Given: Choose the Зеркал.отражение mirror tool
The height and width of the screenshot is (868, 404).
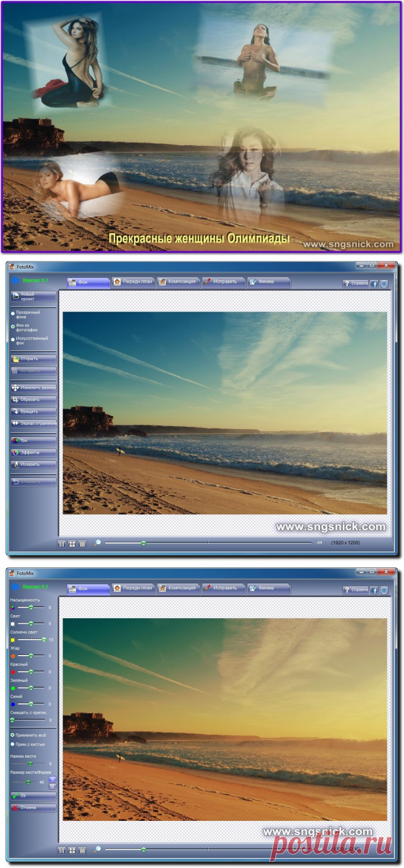Looking at the screenshot, I should [x=34, y=423].
